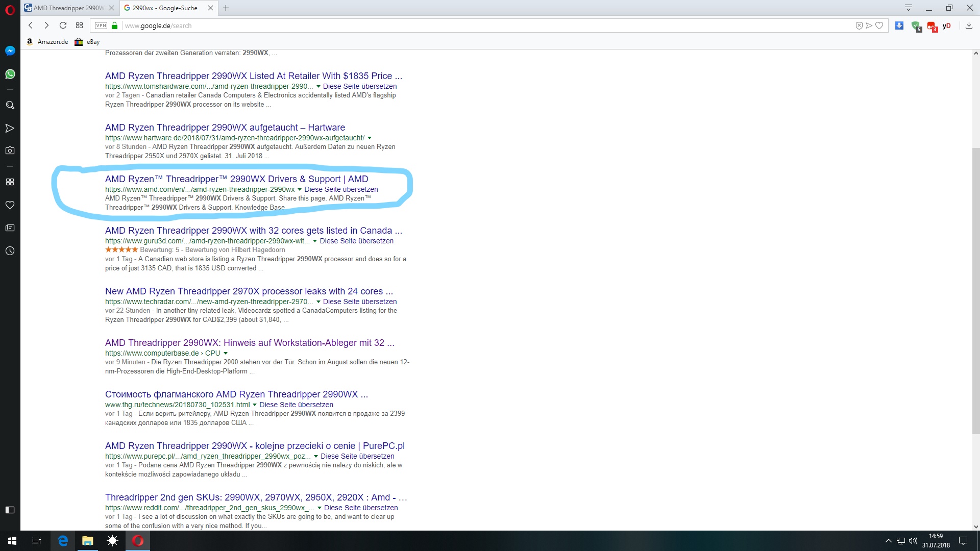980x551 pixels.
Task: Open WhatsApp sidebar panel
Action: [x=10, y=74]
